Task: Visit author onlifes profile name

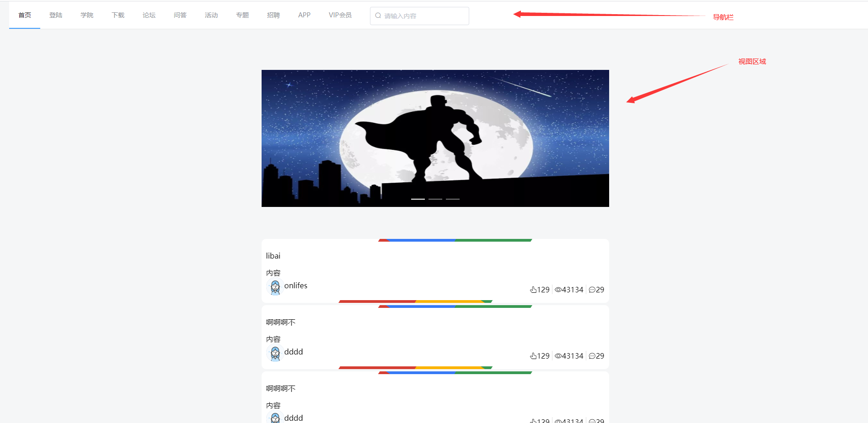Action: (296, 286)
